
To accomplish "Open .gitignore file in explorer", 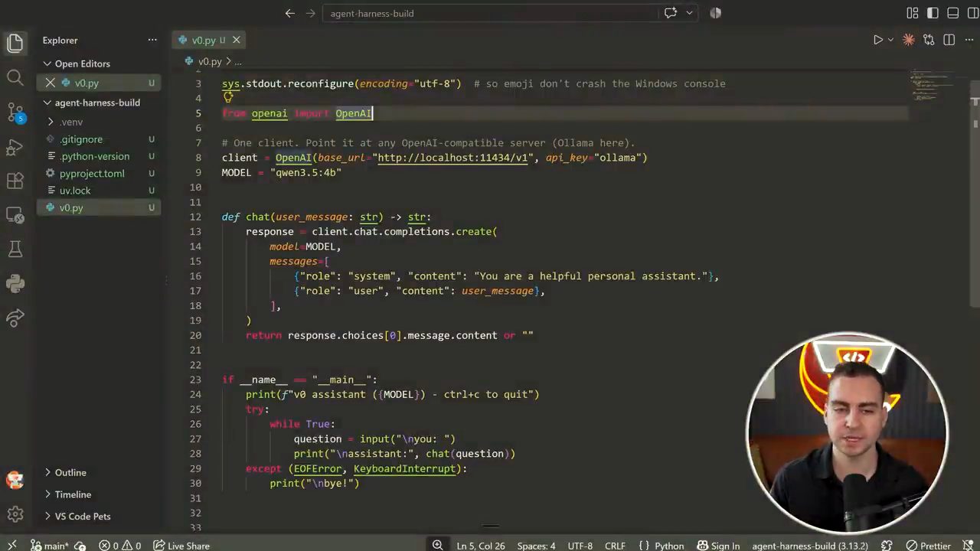I will pyautogui.click(x=81, y=139).
